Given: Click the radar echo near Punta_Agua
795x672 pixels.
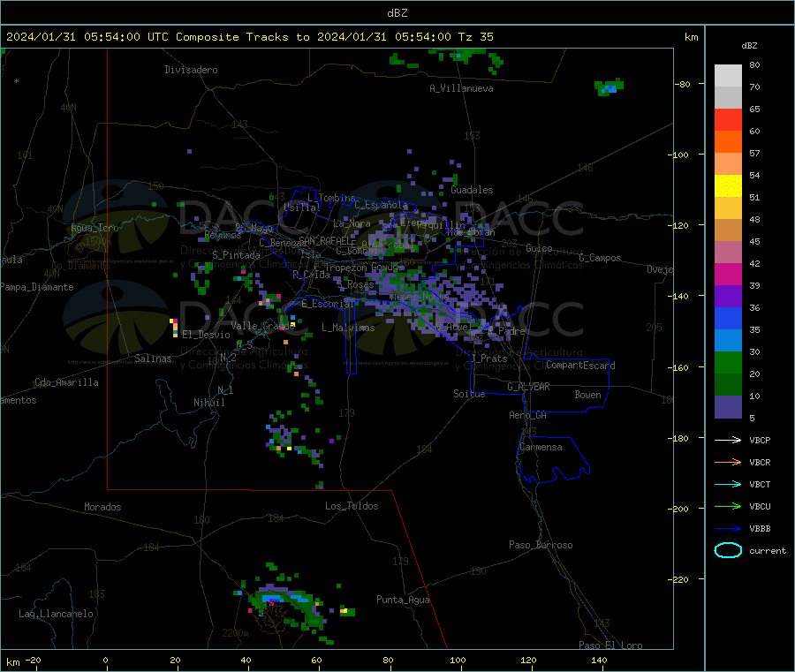Looking at the screenshot, I should pyautogui.click(x=347, y=611).
